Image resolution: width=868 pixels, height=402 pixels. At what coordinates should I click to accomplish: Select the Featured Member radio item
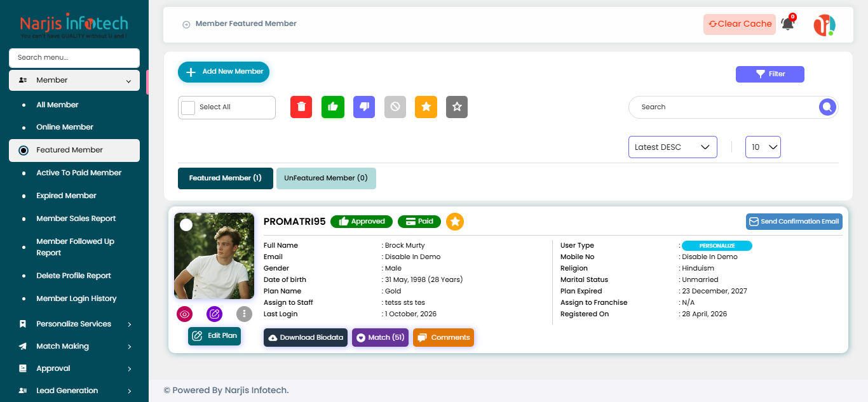pyautogui.click(x=74, y=150)
